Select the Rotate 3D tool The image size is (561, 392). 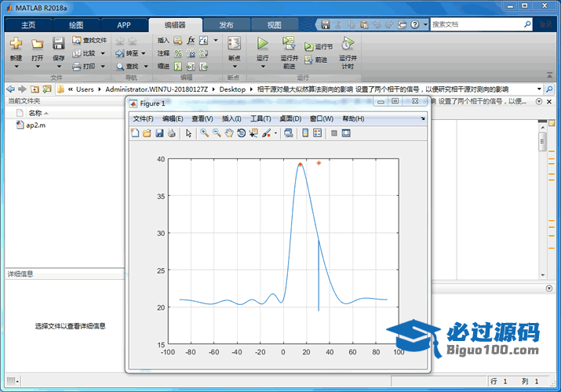tap(242, 133)
